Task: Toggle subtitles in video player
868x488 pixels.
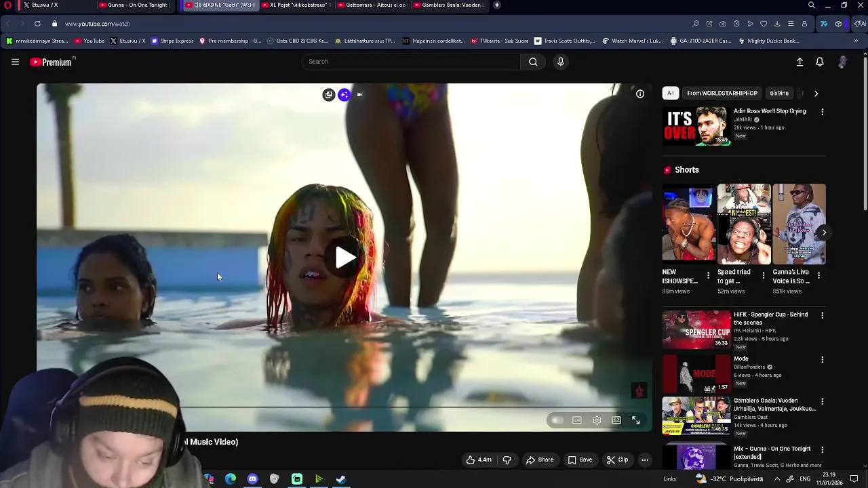Action: click(x=576, y=420)
